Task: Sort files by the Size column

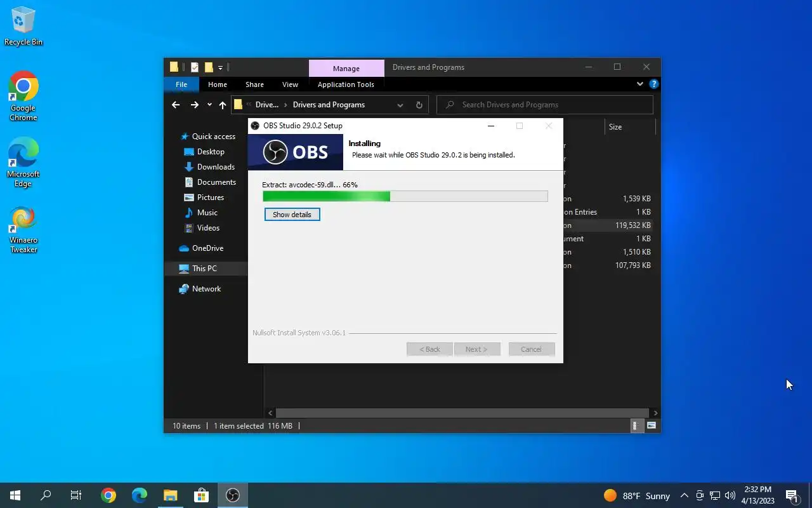Action: [x=629, y=127]
